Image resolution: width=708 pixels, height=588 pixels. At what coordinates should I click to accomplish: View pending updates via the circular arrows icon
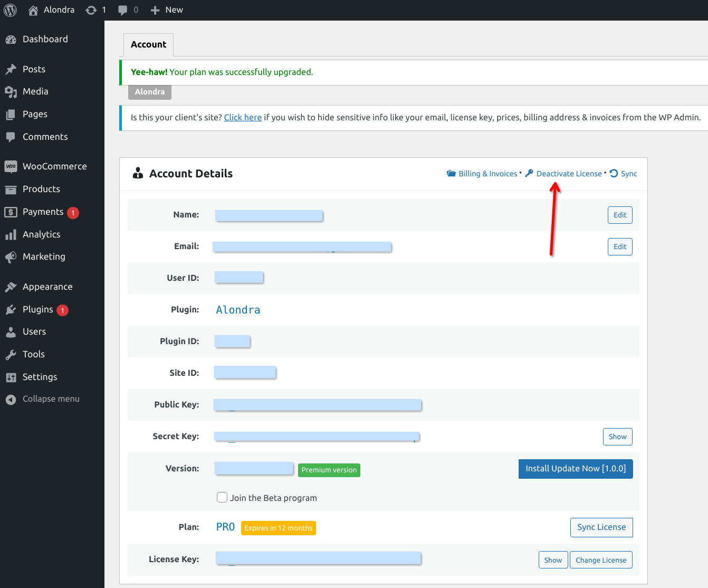[x=90, y=10]
